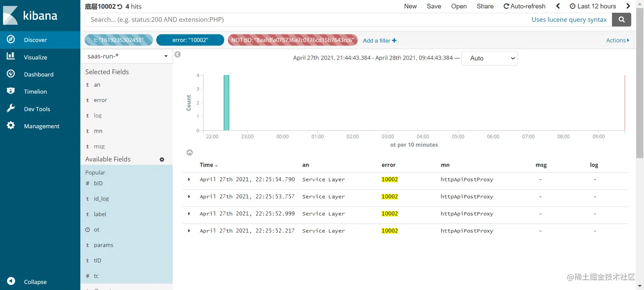The width and height of the screenshot is (644, 290).
Task: Open the Visualize section
Action: (x=40, y=57)
